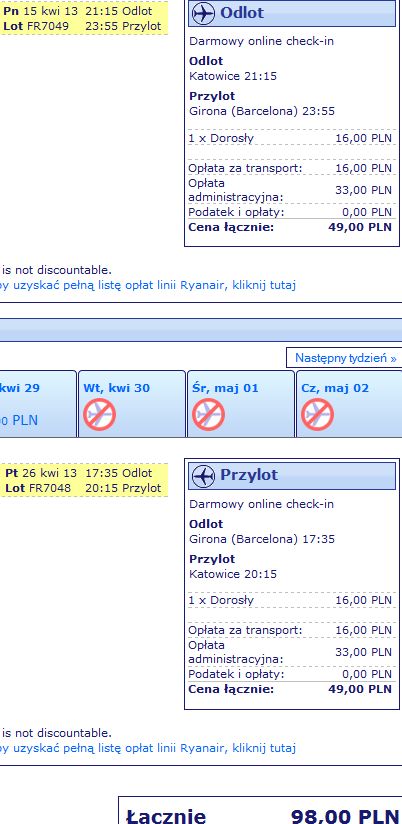The image size is (402, 824).
Task: Click the Odlot panel header title
Action: tap(242, 13)
